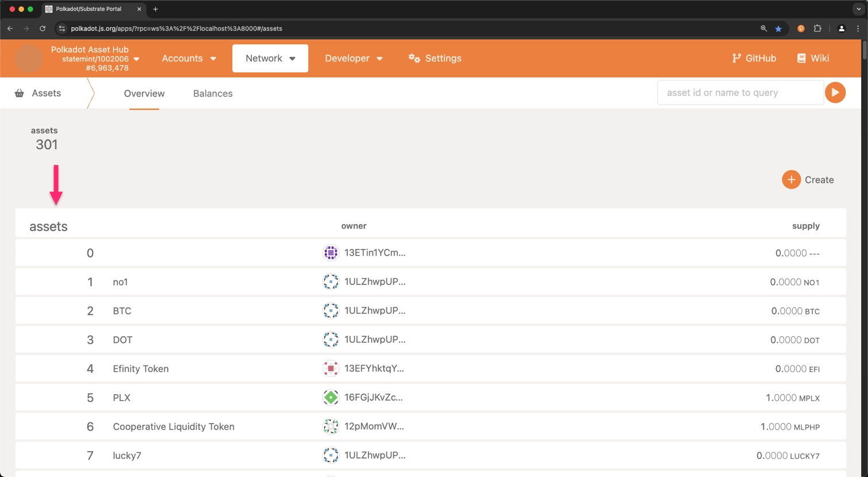The image size is (868, 477).
Task: Click the orange query play button
Action: [x=835, y=93]
